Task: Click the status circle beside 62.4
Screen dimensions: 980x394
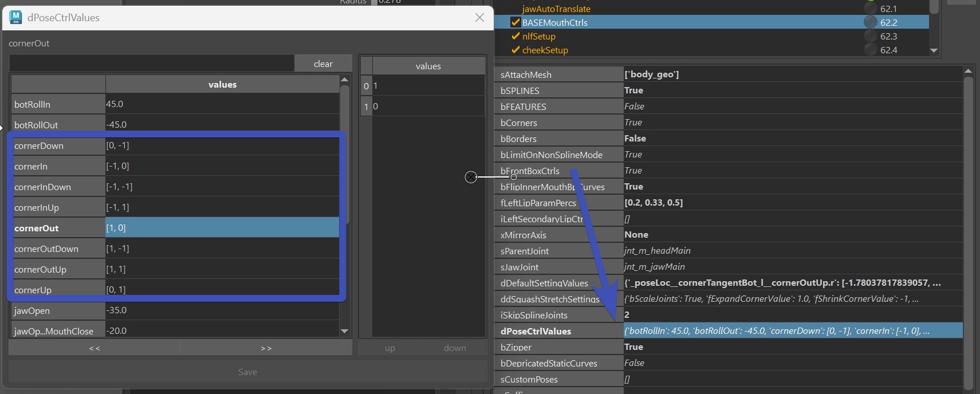Action: [x=871, y=50]
